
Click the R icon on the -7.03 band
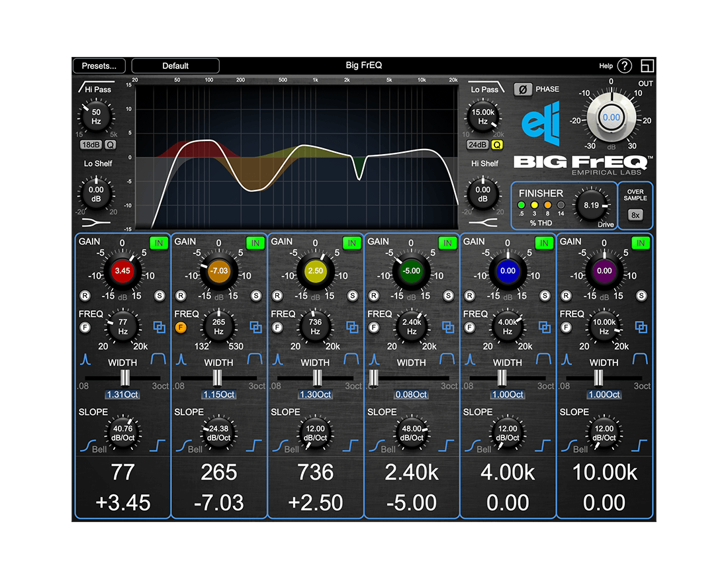pyautogui.click(x=181, y=296)
